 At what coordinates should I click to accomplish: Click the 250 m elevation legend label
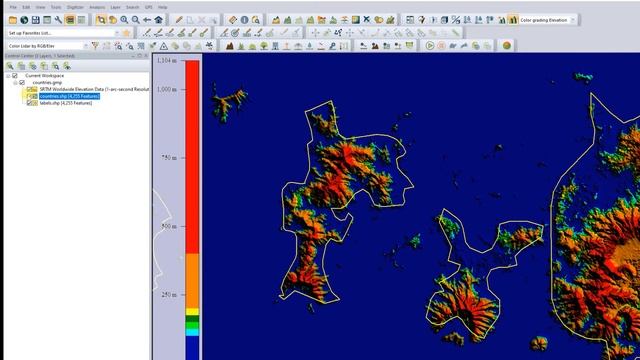pos(169,295)
